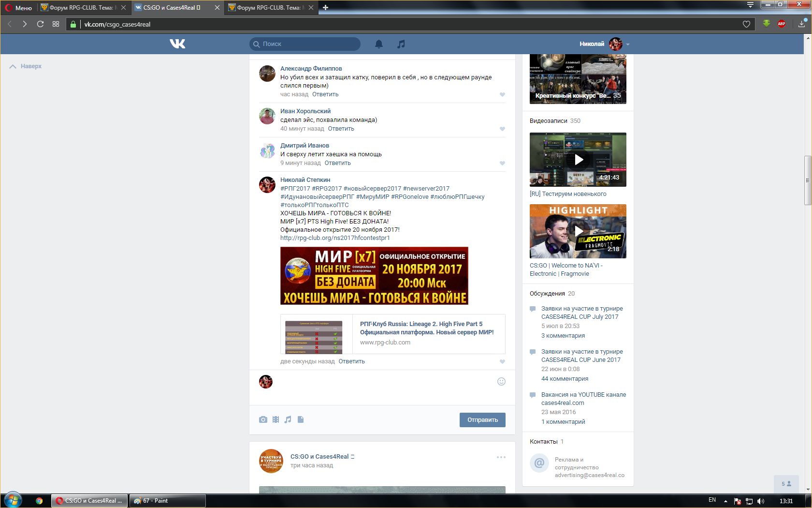
Task: Expand the Николай profile dropdown arrow
Action: [628, 44]
